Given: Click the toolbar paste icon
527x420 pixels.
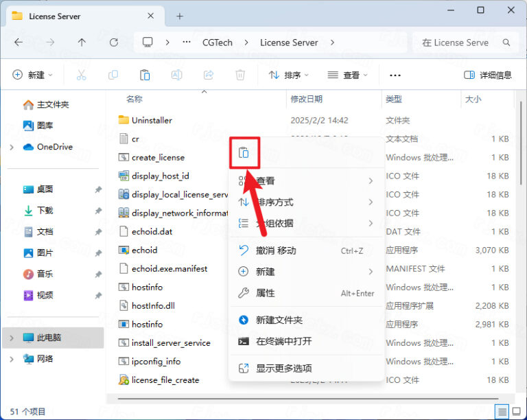Looking at the screenshot, I should coord(145,75).
